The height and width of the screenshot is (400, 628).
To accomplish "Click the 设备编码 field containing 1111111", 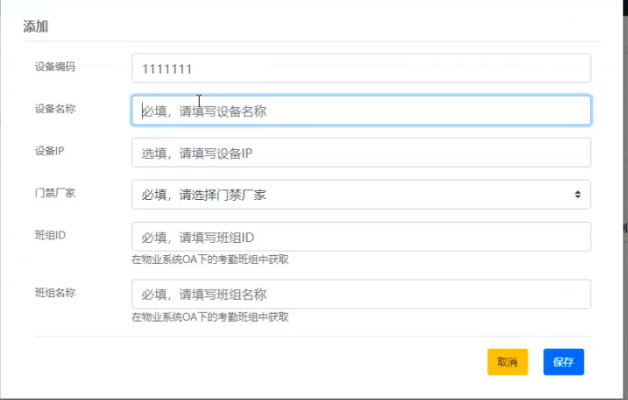I will pos(361,68).
